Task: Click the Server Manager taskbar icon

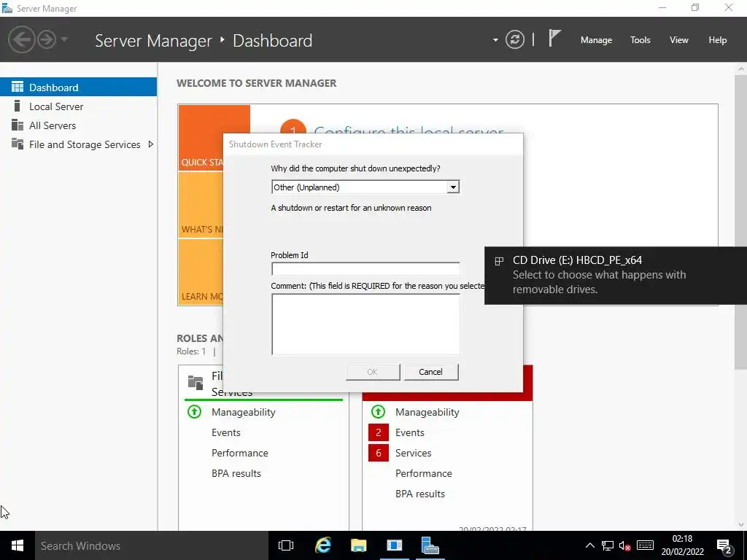Action: coord(430,545)
